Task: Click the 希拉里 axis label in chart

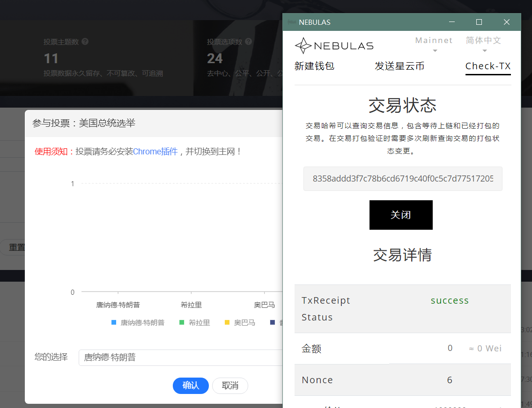Action: (192, 305)
